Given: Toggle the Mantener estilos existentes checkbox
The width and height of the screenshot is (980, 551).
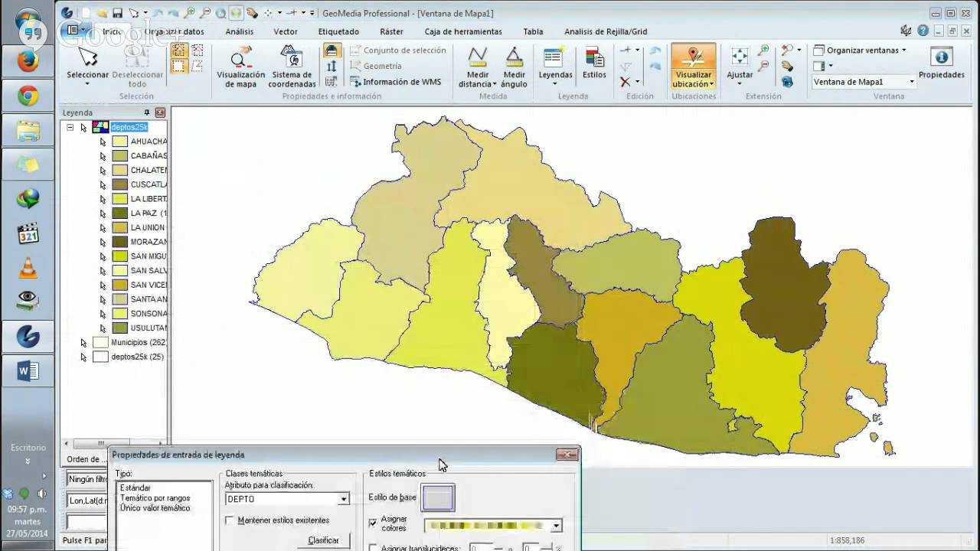Looking at the screenshot, I should point(230,520).
